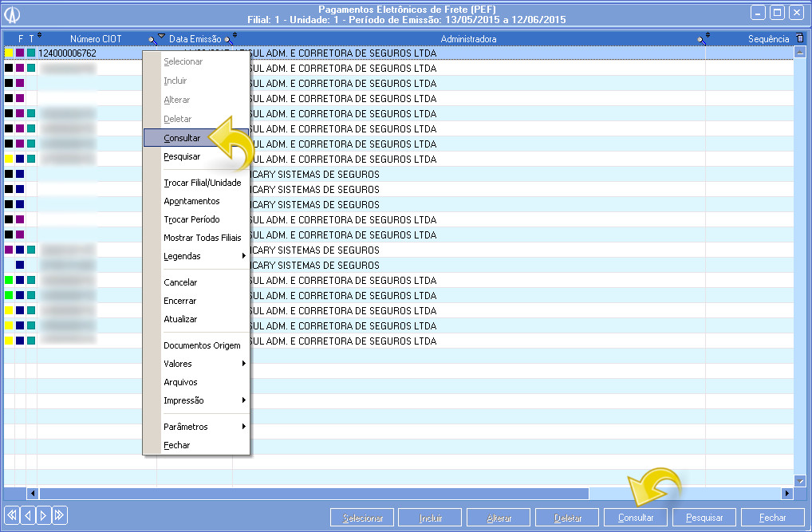This screenshot has width=812, height=532.
Task: Open the Impressão submenu
Action: (195, 400)
